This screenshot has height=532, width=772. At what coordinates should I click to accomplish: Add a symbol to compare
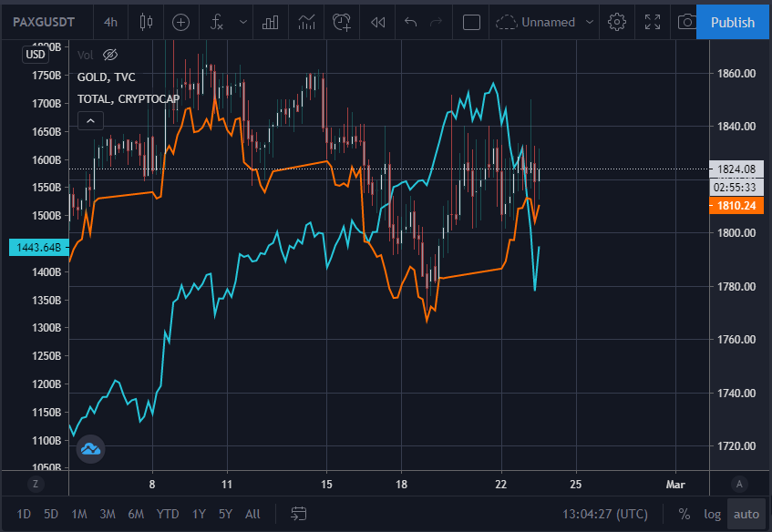(180, 22)
